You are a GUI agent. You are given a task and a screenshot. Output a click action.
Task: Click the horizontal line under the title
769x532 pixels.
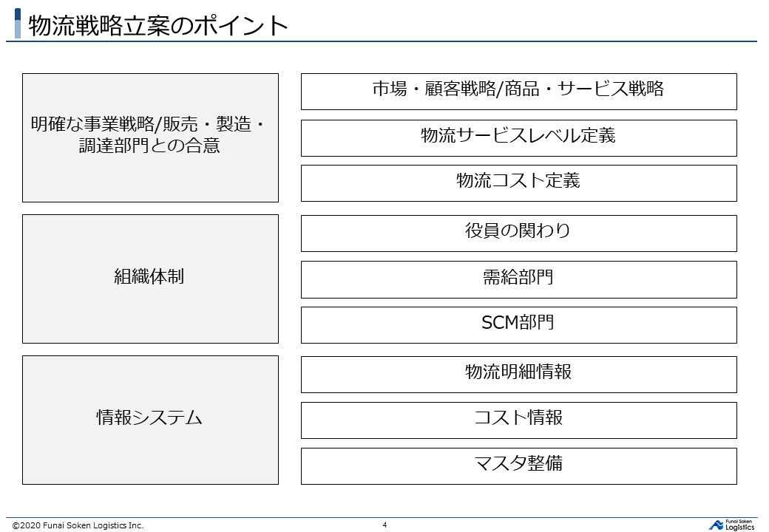[384, 41]
